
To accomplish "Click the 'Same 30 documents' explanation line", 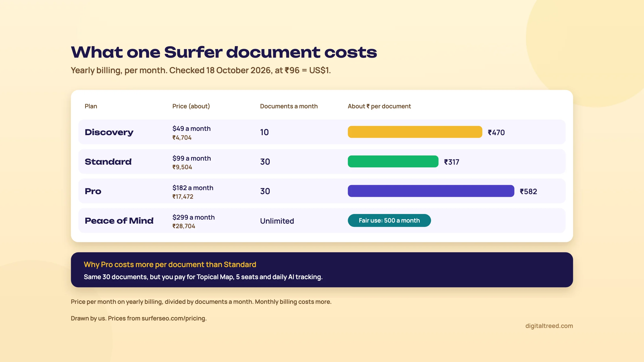I will point(203,277).
